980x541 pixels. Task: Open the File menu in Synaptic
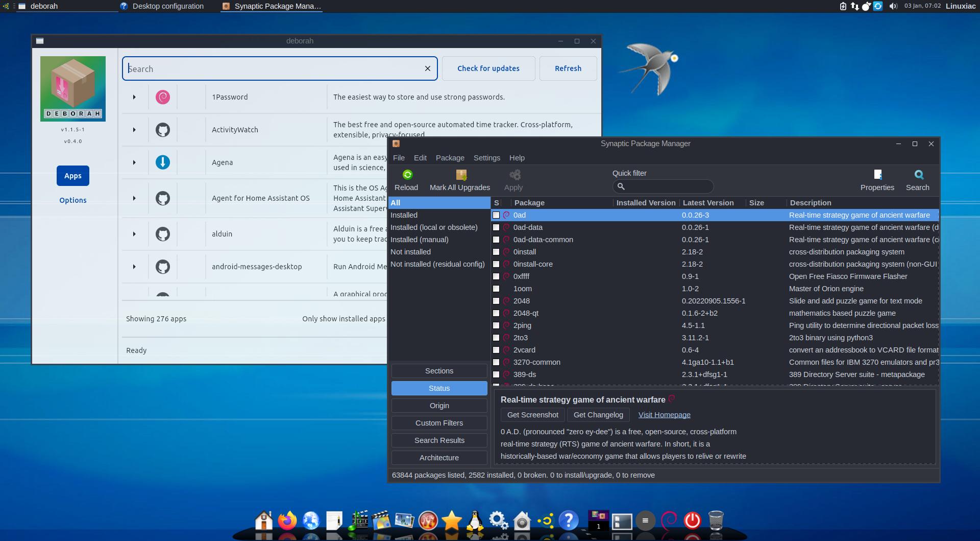coord(399,158)
